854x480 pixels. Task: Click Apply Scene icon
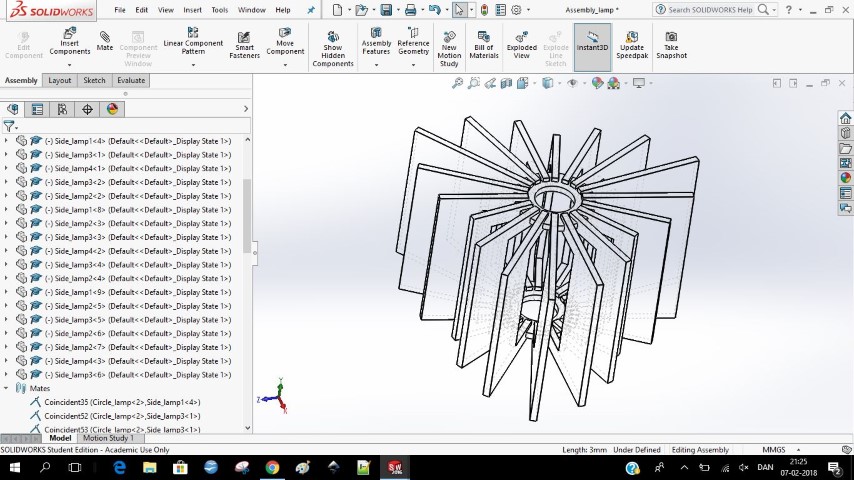[613, 83]
